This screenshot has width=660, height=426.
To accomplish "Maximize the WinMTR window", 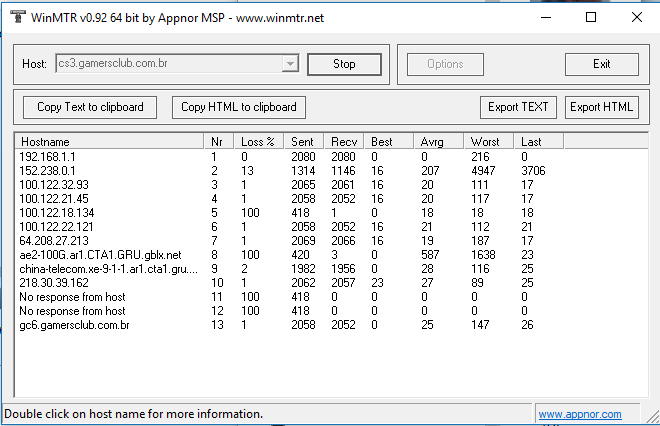I will [x=591, y=17].
